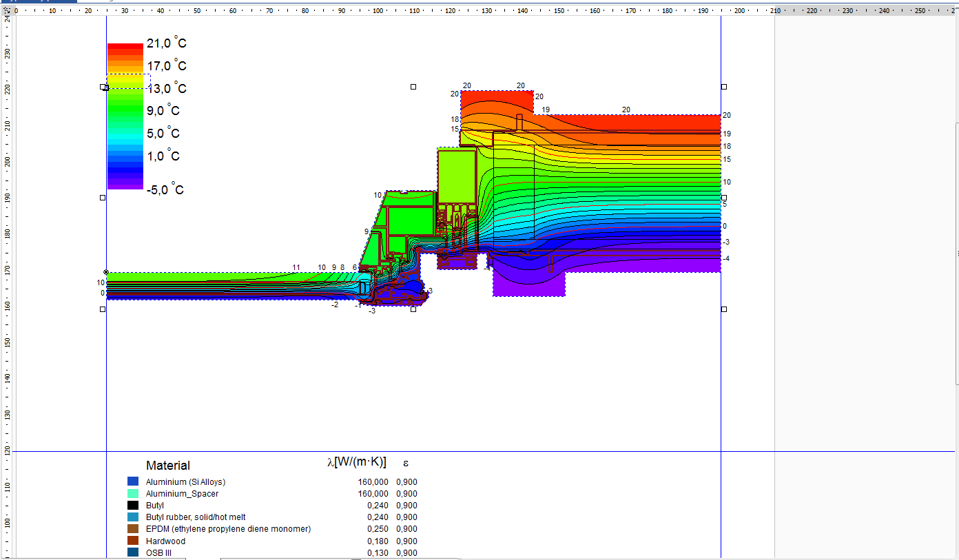Viewport: 959px width, 560px height.
Task: Select the EPDM brown material swatch
Action: pyautogui.click(x=133, y=528)
